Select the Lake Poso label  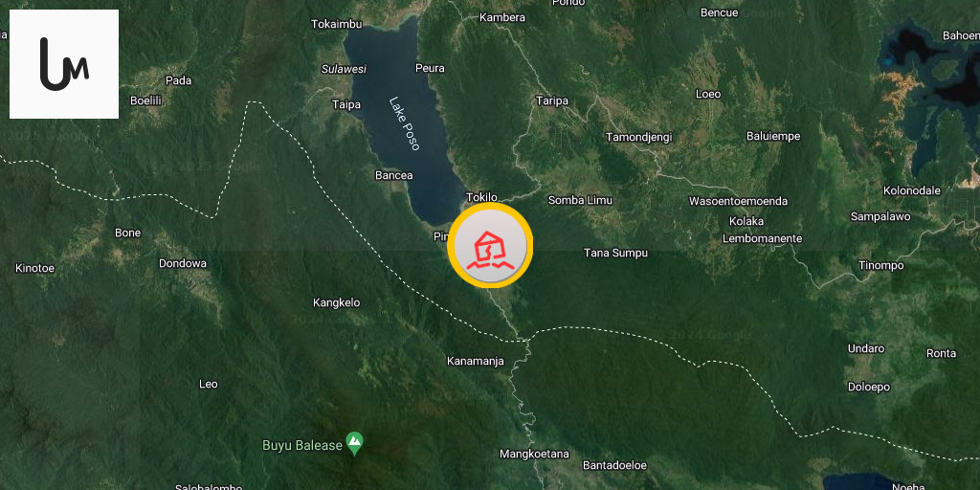point(405,123)
